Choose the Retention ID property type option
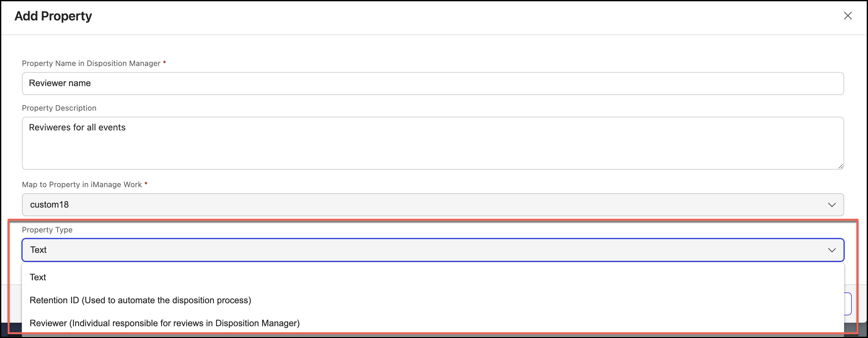The width and height of the screenshot is (868, 338). 140,300
